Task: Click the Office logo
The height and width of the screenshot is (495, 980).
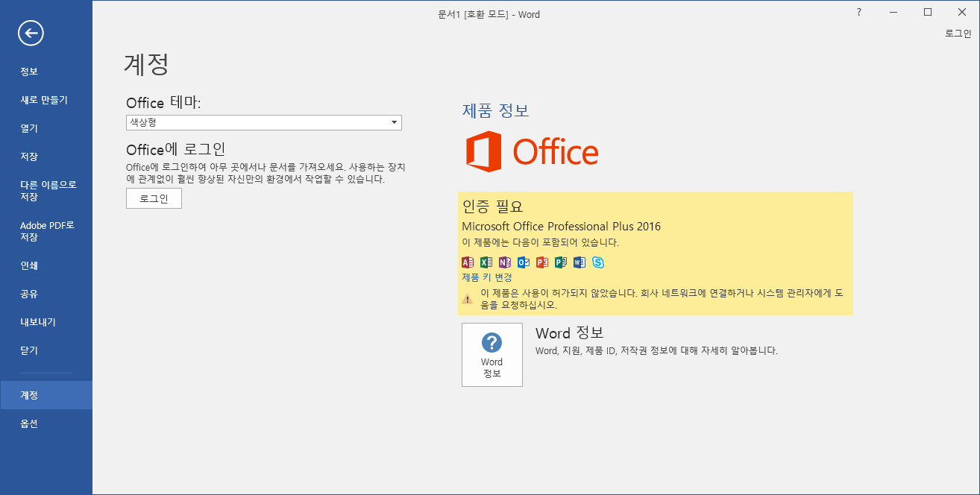Action: (x=532, y=152)
